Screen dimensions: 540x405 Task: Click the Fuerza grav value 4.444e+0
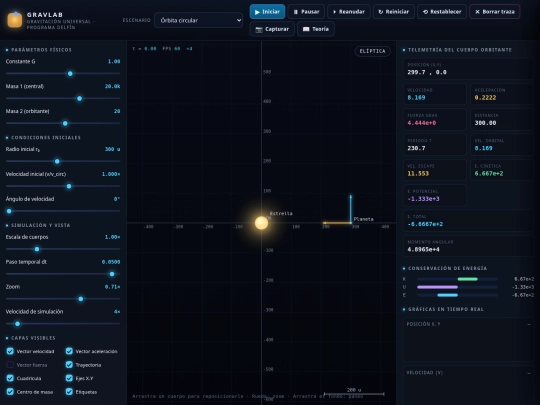coord(422,123)
